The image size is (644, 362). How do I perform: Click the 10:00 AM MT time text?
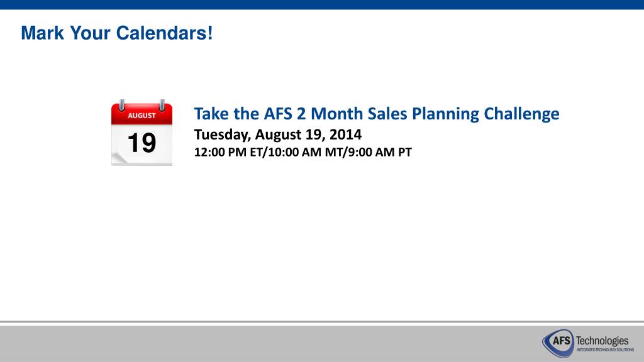coord(305,152)
